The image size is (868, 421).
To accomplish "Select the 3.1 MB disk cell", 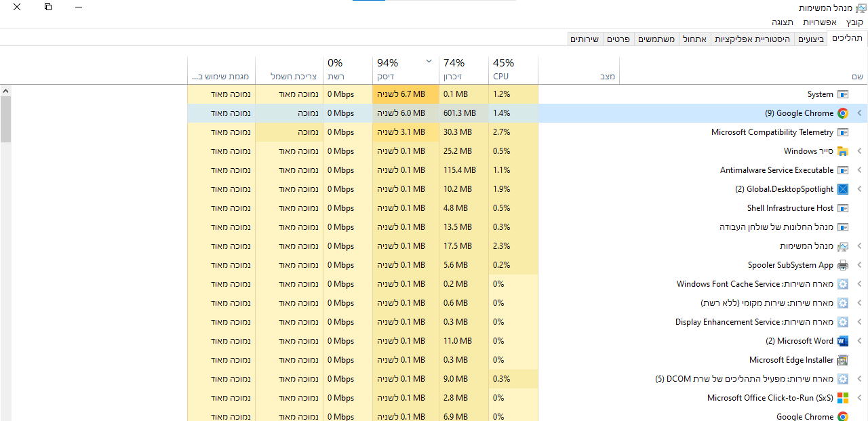I will coord(406,132).
